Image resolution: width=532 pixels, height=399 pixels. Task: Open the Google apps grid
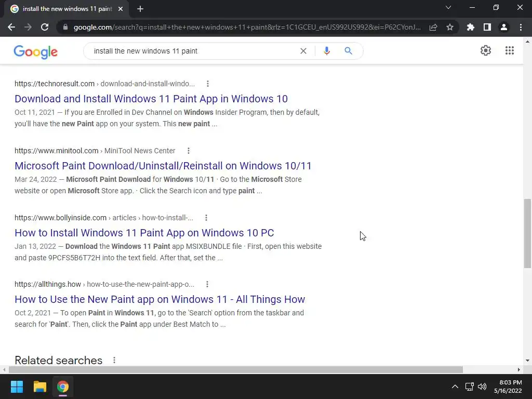[509, 50]
